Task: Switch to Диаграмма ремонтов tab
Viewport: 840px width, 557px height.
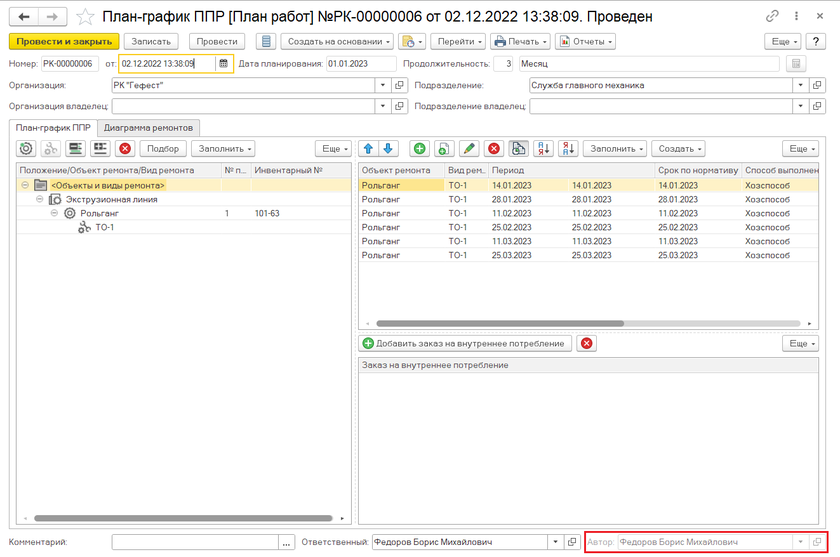Action: [x=149, y=127]
